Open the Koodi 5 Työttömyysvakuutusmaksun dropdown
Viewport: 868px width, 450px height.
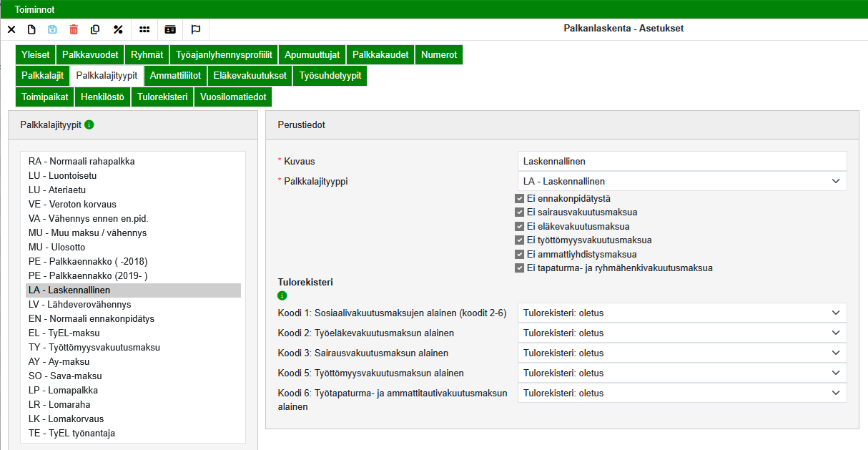681,373
